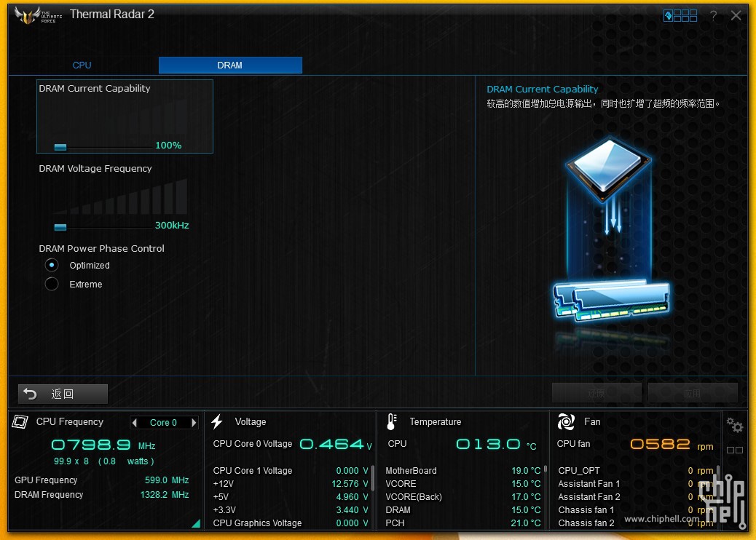756x540 pixels.
Task: Click the +5V voltage value 4.960
Action: (353, 496)
